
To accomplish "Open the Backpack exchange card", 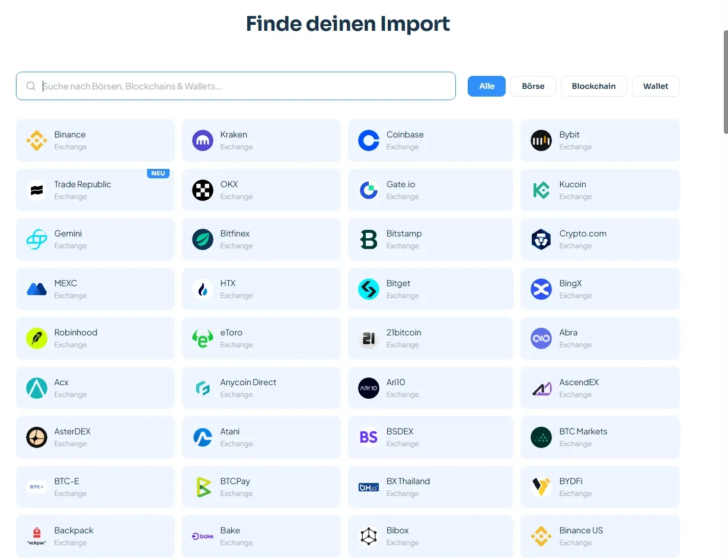I will click(x=95, y=536).
